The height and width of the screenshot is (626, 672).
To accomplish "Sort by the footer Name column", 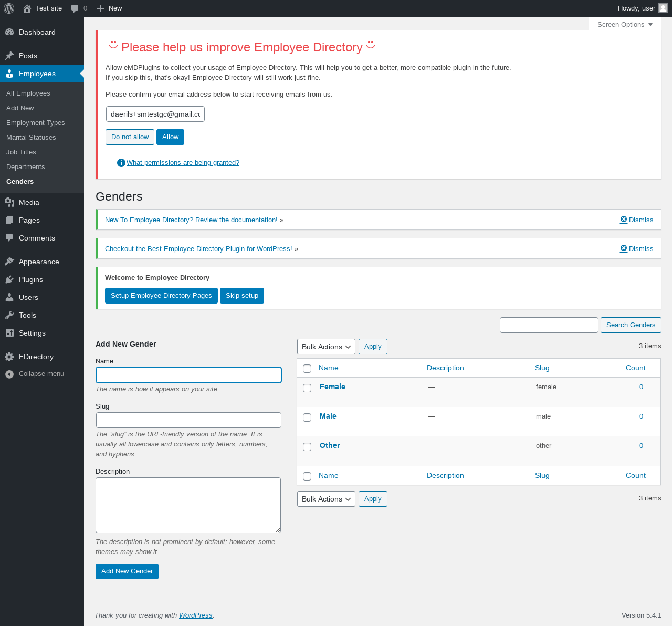I will pyautogui.click(x=329, y=476).
